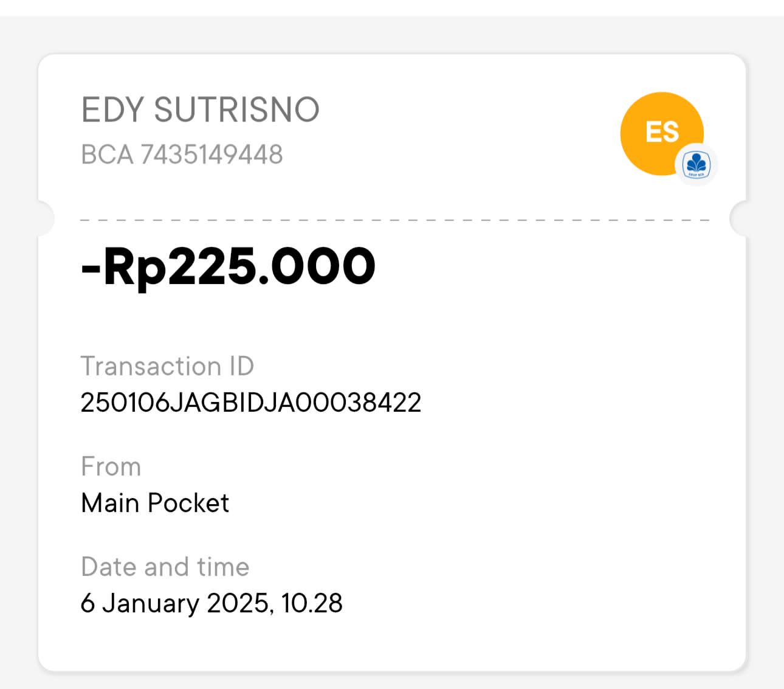Click the word BCA before account number
Viewport: 784px width, 689px height.
coord(107,154)
